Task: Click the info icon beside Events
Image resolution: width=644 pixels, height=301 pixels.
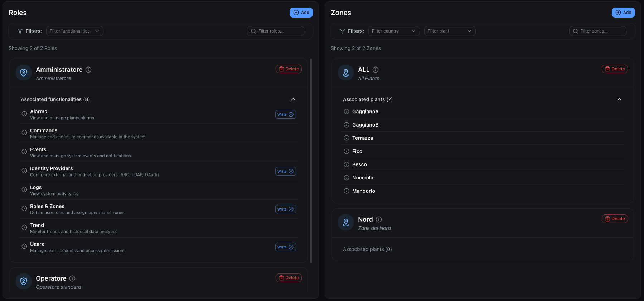Action: coord(24,152)
